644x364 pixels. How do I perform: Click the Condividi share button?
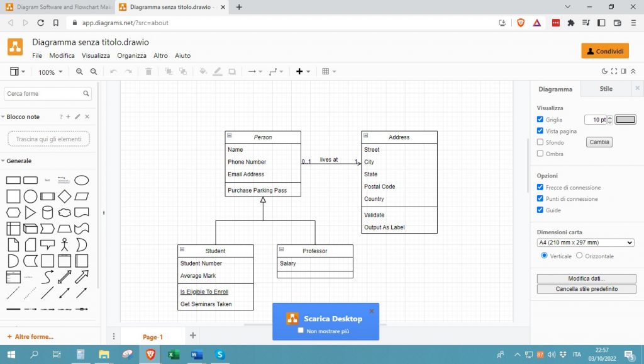coord(605,51)
